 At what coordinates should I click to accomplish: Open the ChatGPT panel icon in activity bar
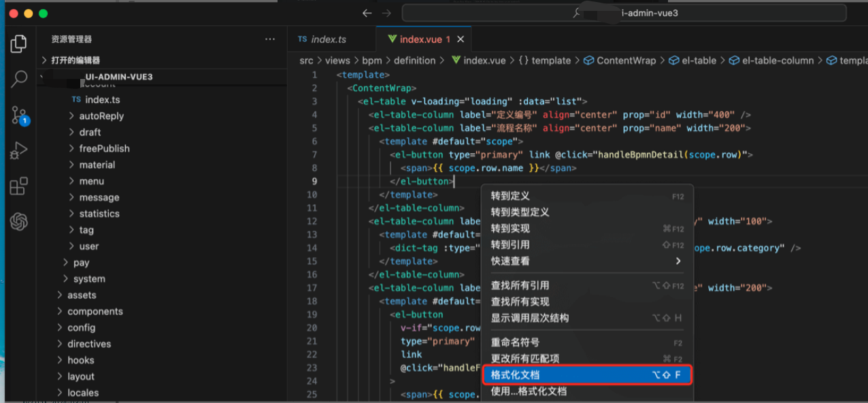pyautogui.click(x=19, y=221)
